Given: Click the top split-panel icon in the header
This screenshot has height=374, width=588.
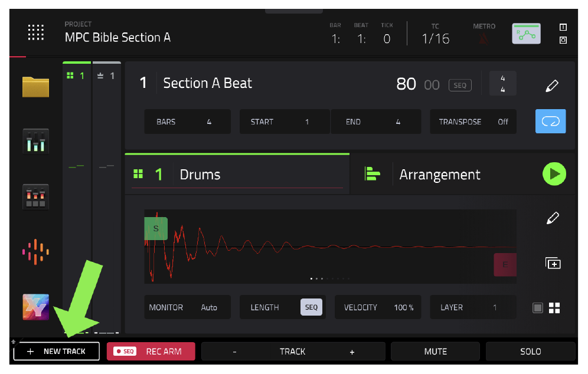Looking at the screenshot, I should [x=563, y=27].
